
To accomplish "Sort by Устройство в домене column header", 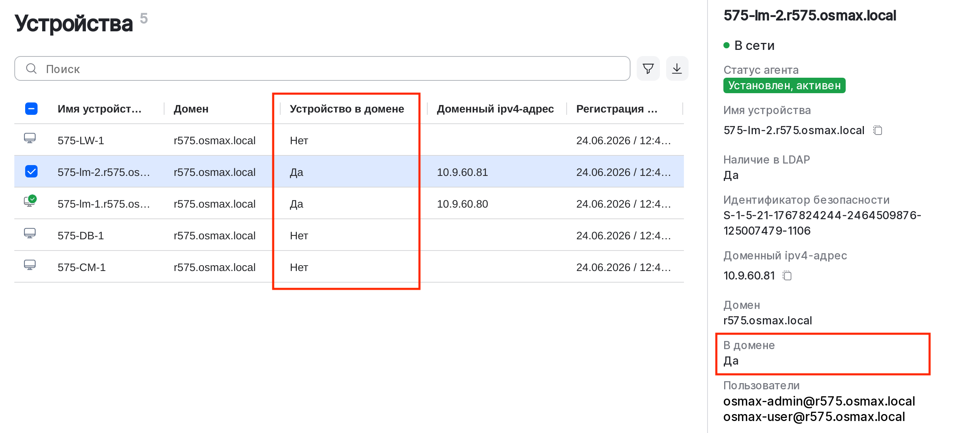I will [347, 109].
